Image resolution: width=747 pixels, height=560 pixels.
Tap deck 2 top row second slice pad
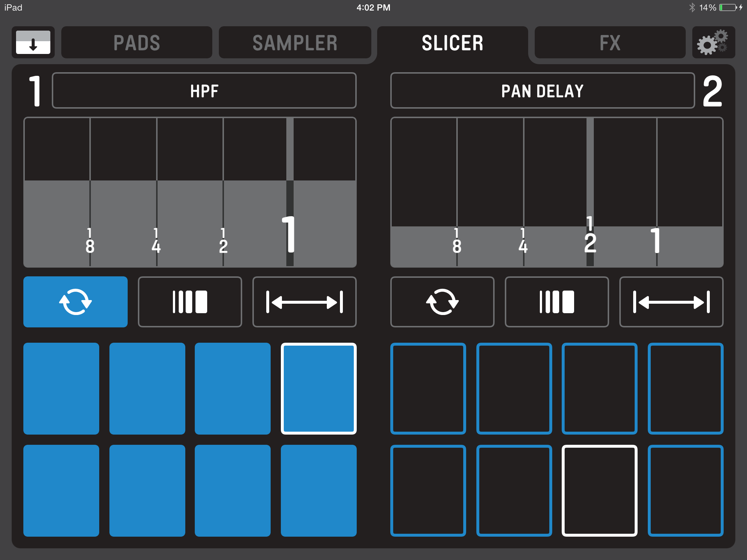(514, 389)
